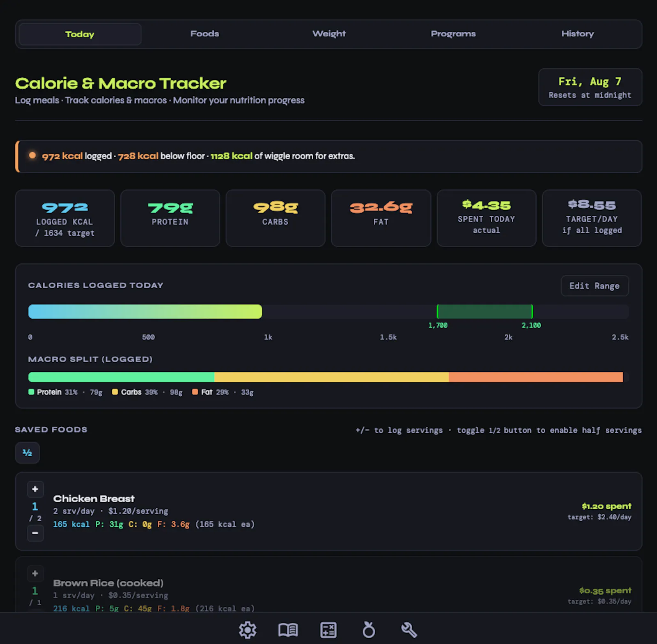This screenshot has height=644, width=657.
Task: Click the fruit icon in bottom bar
Action: click(x=369, y=630)
